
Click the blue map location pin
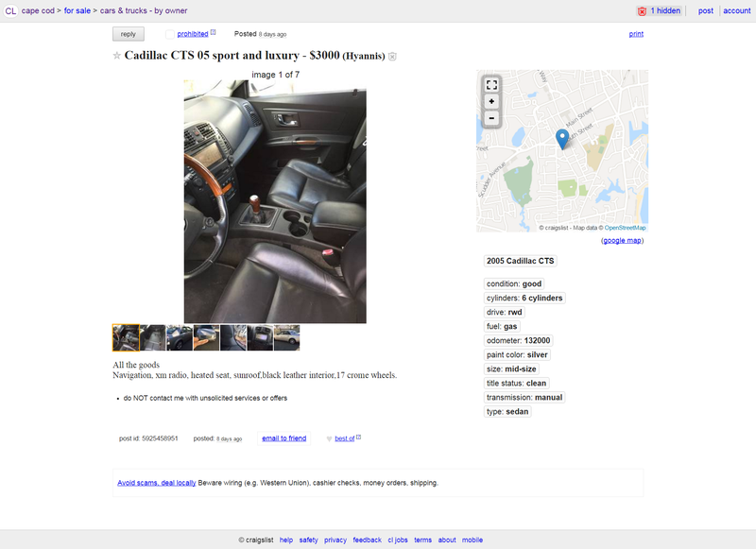click(x=562, y=139)
